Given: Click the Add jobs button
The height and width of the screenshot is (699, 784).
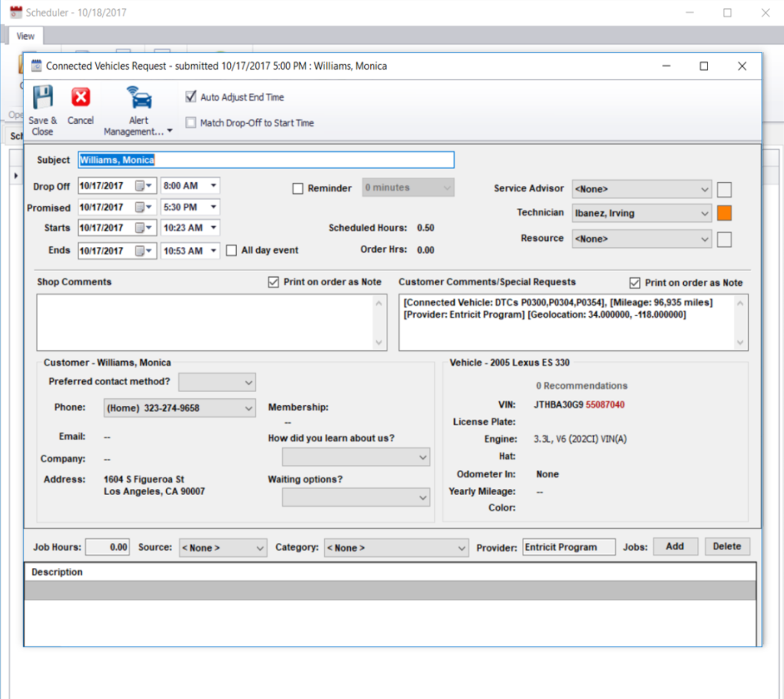Looking at the screenshot, I should click(x=675, y=546).
